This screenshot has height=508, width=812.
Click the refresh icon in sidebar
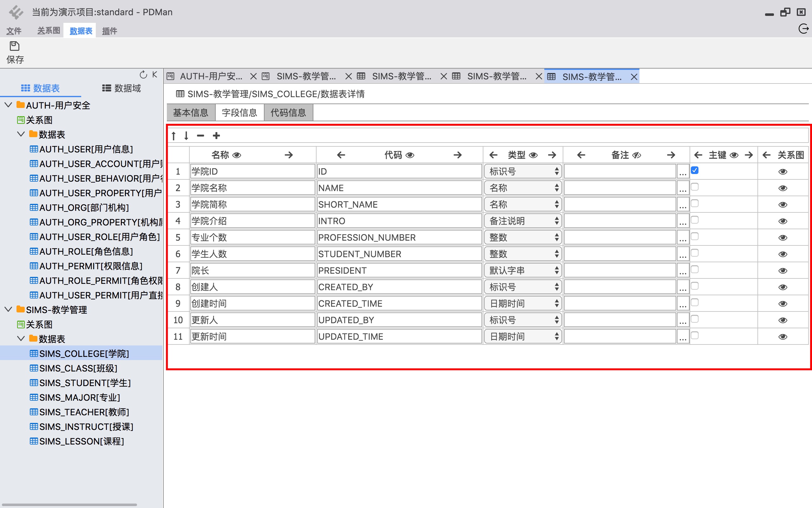pyautogui.click(x=143, y=75)
